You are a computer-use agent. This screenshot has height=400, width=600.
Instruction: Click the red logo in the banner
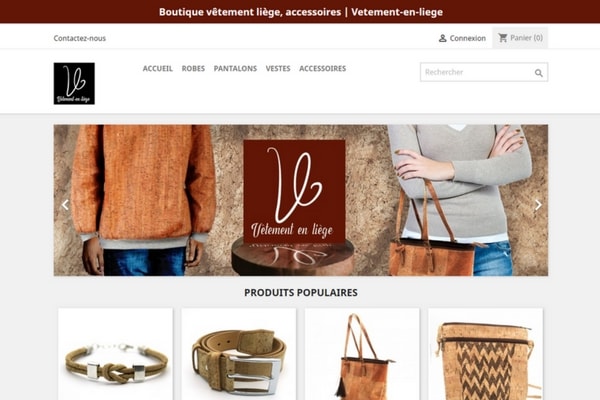pyautogui.click(x=294, y=192)
